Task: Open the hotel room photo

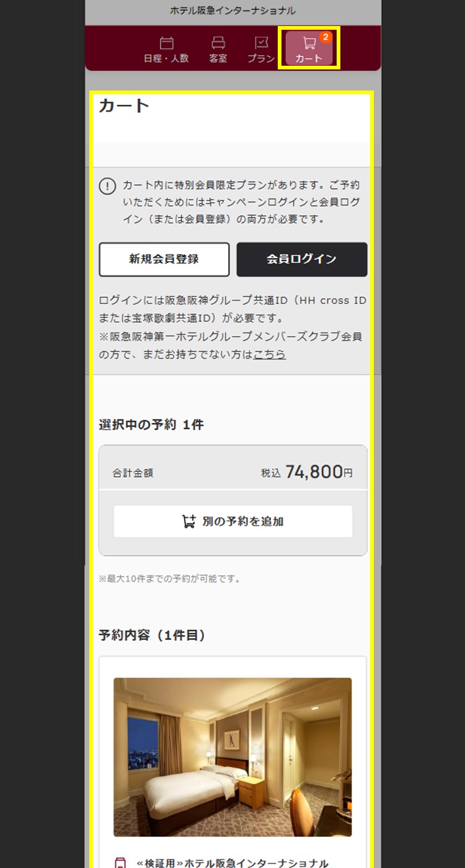Action: [x=232, y=757]
